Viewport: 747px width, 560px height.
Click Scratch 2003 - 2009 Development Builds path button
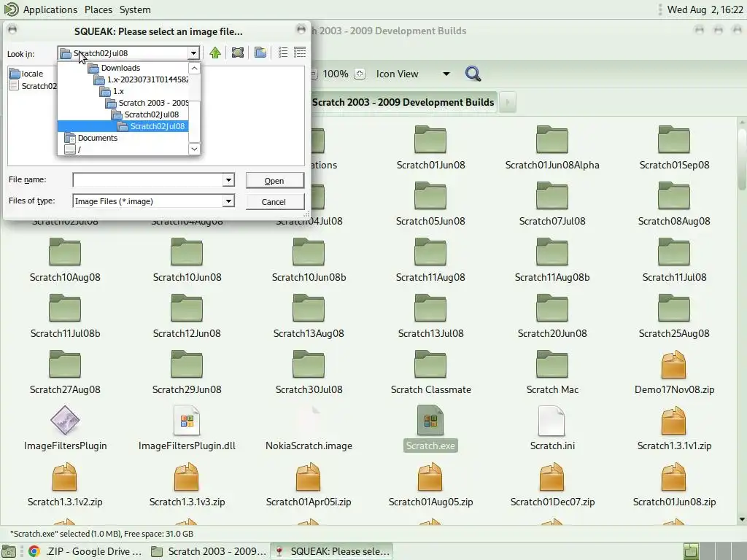[403, 102]
